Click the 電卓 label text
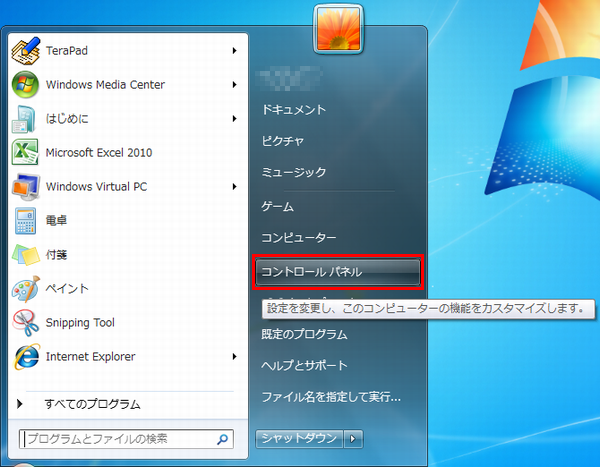Screen dimensions: 600x467 point(56,220)
